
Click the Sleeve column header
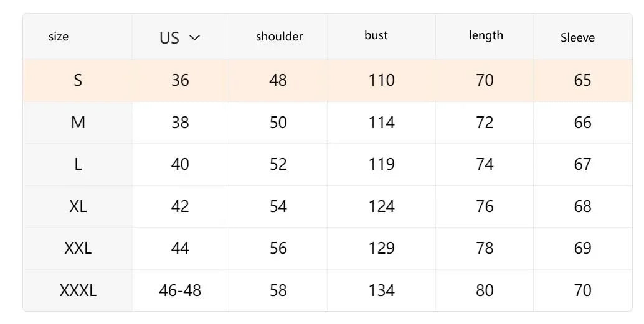tap(577, 38)
